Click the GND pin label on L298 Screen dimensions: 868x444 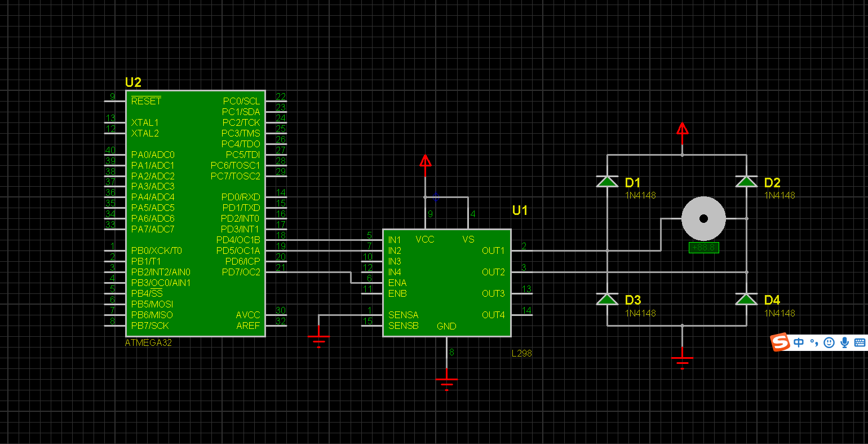446,326
